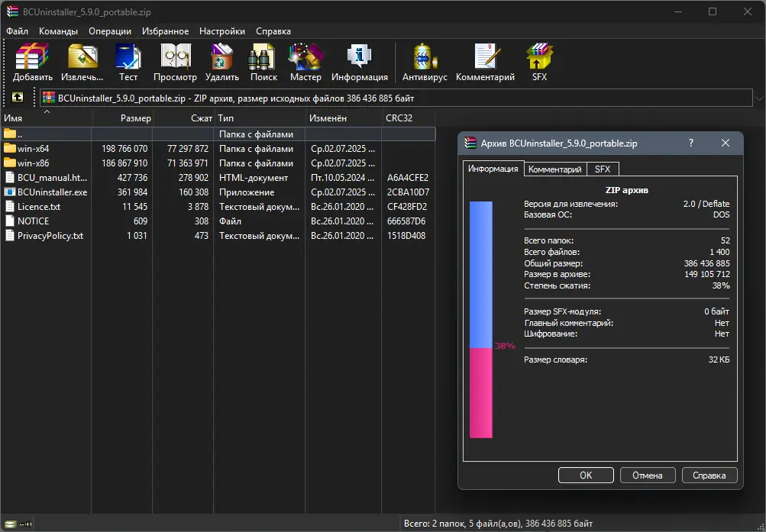Switch to the SFX dialog tab
The image size is (766, 532).
pyautogui.click(x=603, y=169)
